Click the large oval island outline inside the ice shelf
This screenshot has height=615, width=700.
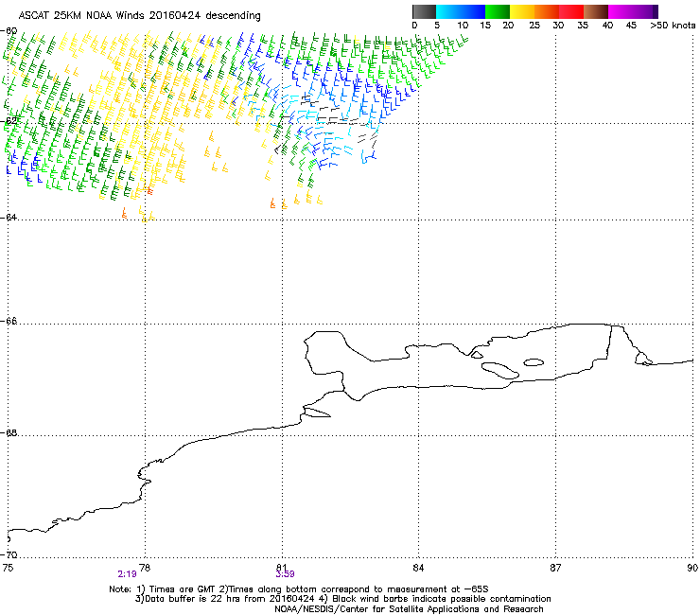point(500,370)
